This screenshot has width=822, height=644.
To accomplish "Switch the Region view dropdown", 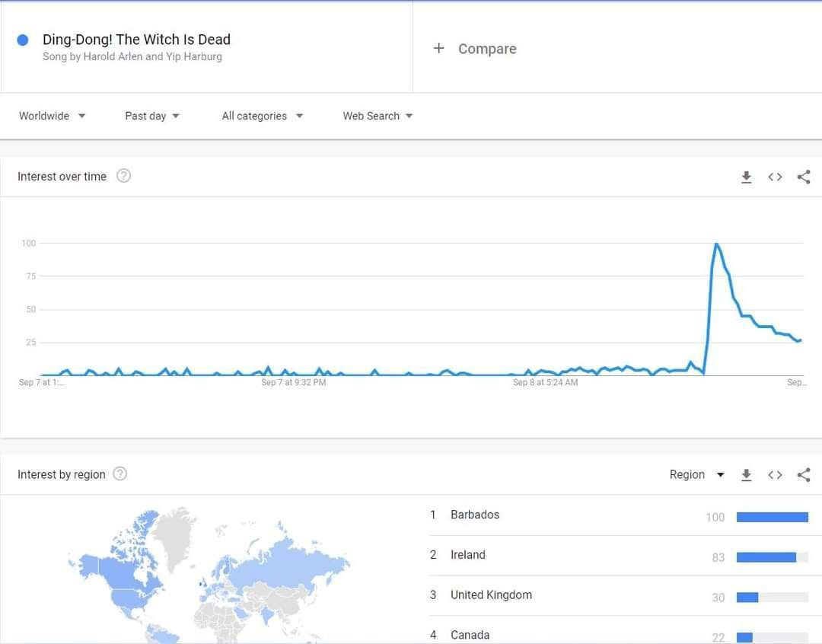I will click(696, 475).
